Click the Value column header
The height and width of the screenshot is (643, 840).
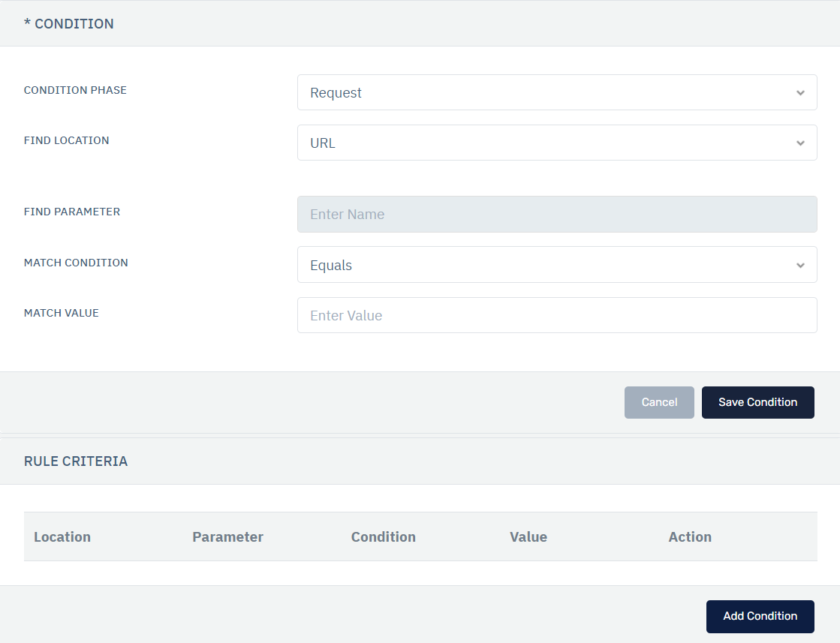point(528,536)
